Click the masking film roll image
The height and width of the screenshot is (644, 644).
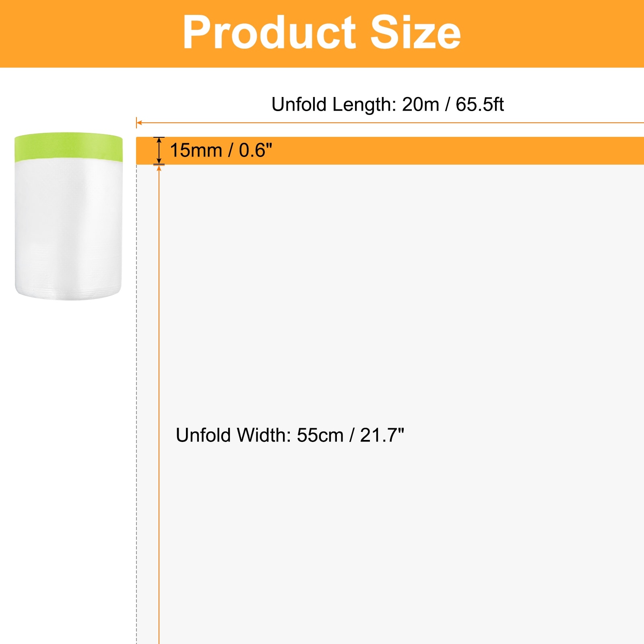tap(68, 216)
